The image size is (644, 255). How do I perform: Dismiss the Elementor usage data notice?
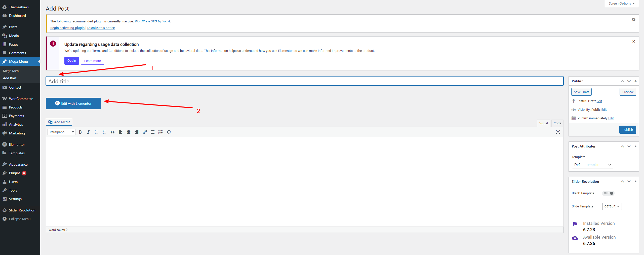click(x=633, y=42)
